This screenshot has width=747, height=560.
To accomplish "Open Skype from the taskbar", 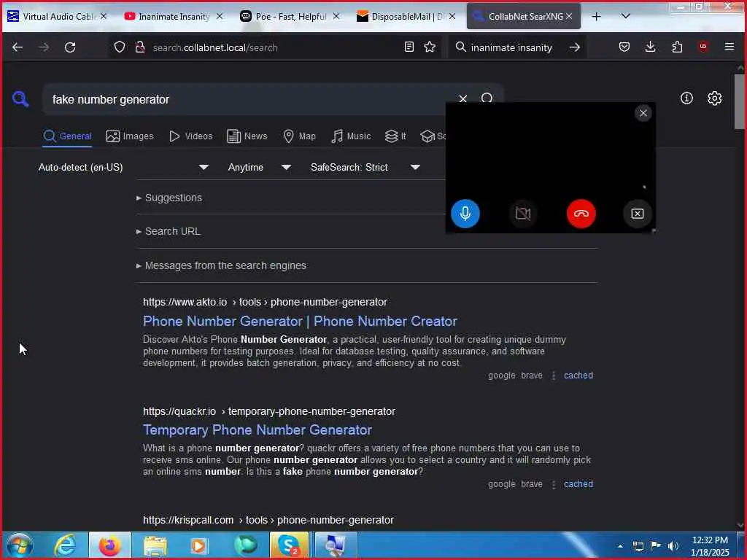I will click(289, 545).
